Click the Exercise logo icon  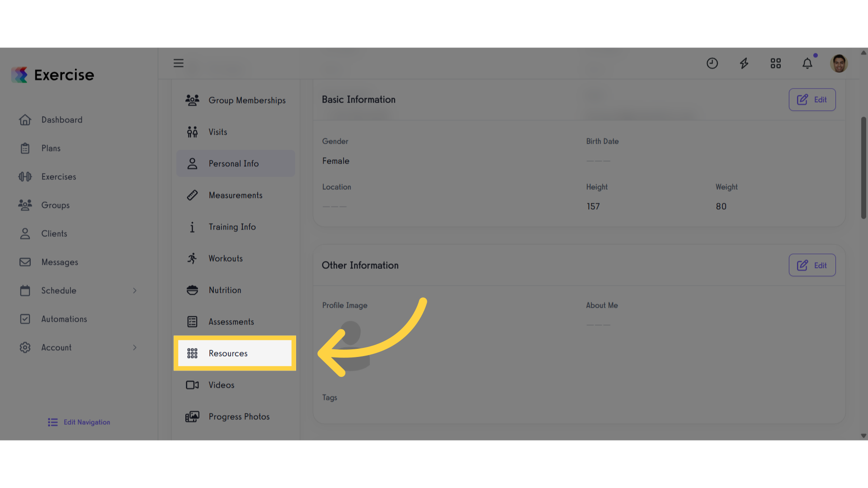(19, 75)
